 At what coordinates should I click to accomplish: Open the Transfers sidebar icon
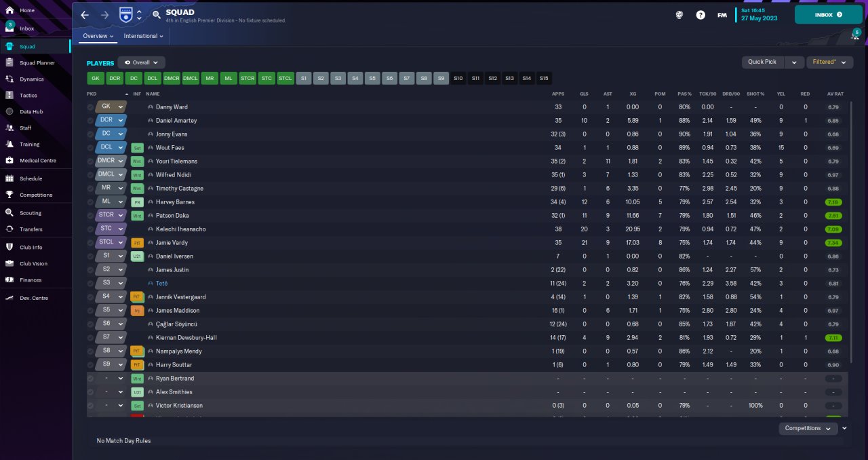(9, 229)
